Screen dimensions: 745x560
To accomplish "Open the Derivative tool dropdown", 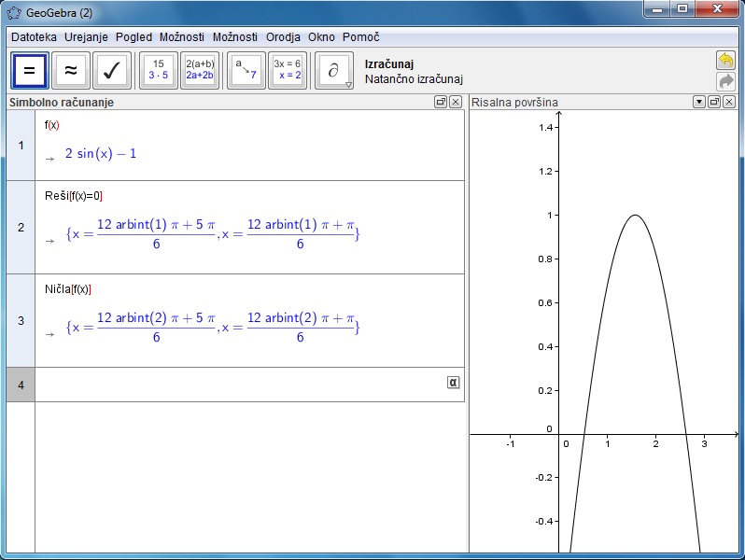I will (334, 70).
